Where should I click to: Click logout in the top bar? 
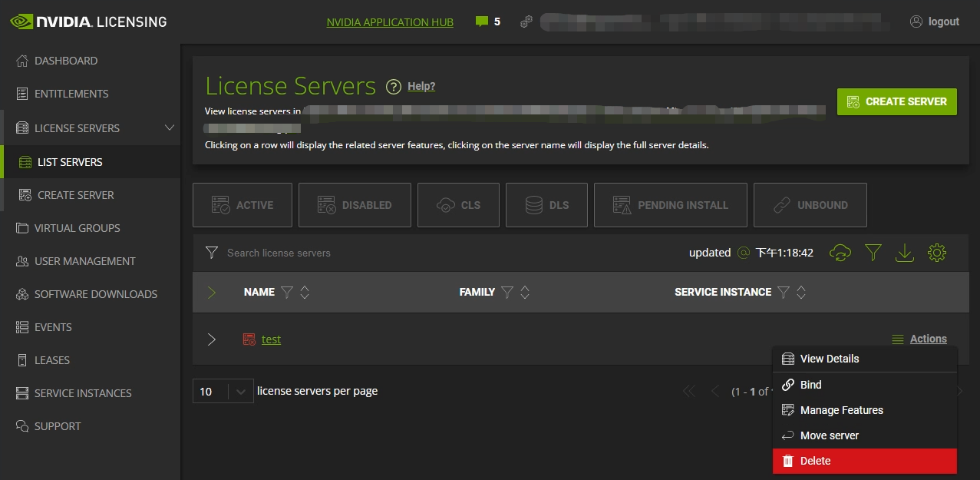935,22
